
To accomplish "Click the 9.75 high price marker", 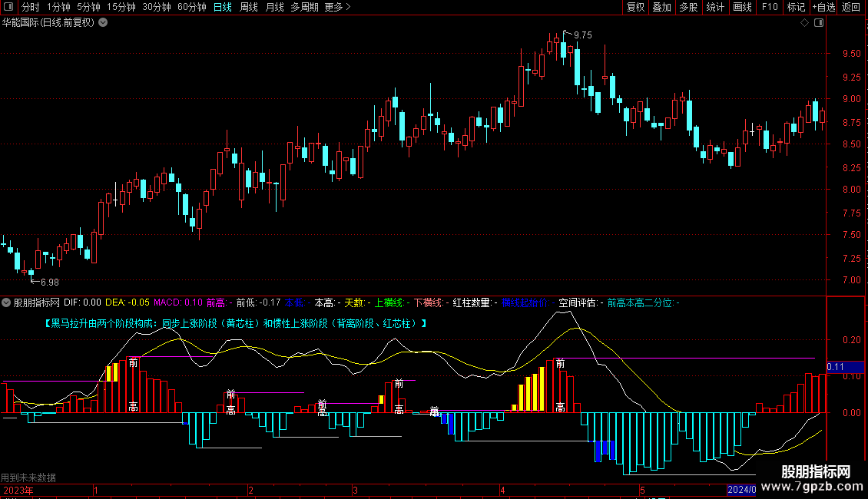I will click(x=582, y=35).
